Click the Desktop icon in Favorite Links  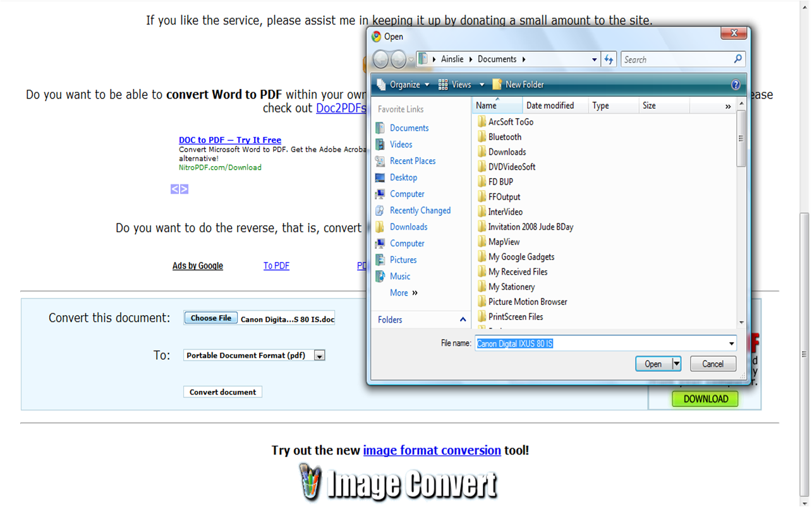point(380,177)
